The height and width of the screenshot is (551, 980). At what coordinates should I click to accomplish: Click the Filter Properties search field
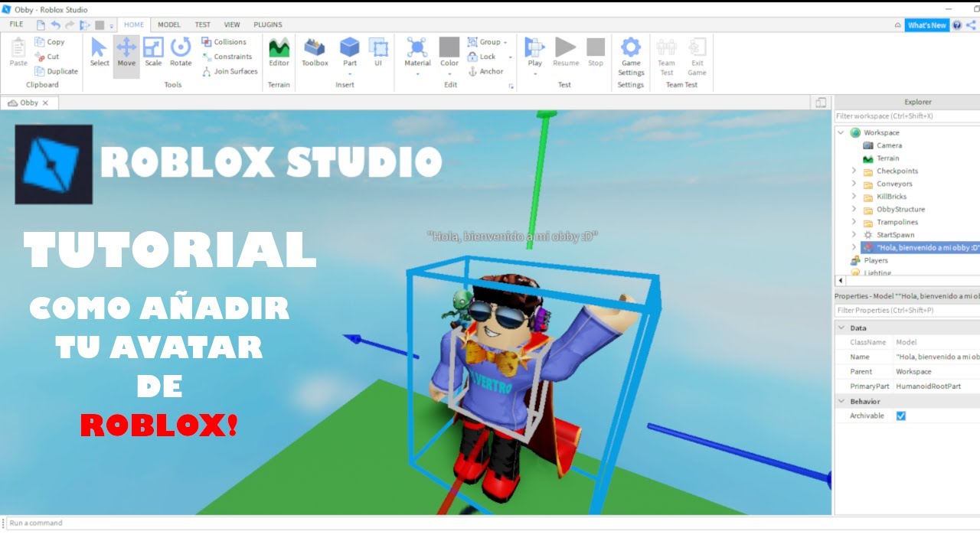(x=907, y=310)
